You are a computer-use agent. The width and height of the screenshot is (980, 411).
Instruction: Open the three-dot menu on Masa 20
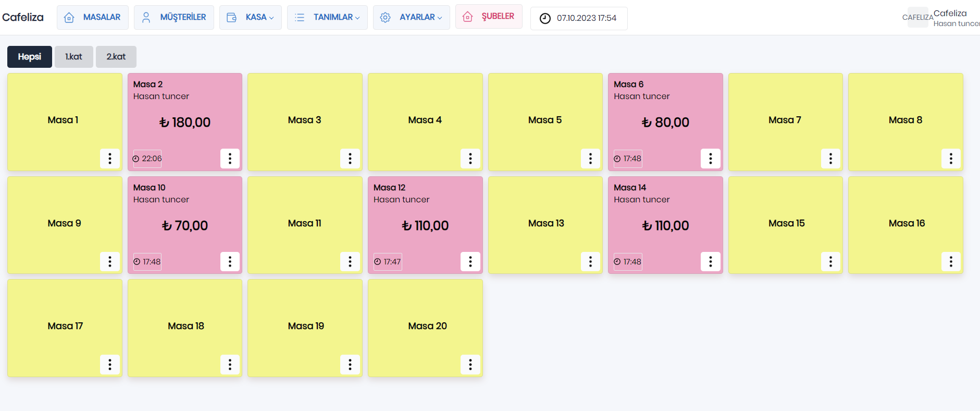470,365
